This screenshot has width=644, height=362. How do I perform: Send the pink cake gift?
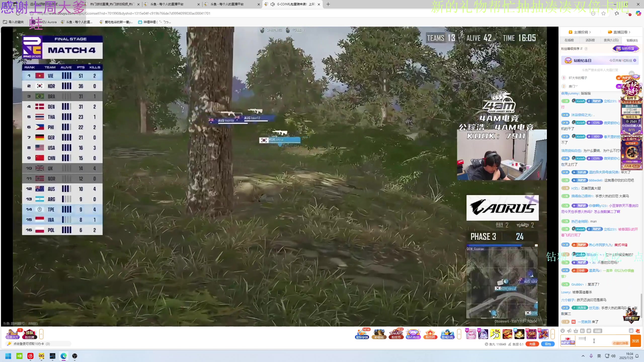[471, 334]
